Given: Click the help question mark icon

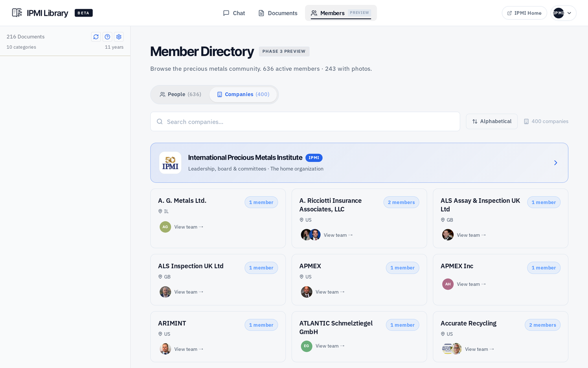Looking at the screenshot, I should pyautogui.click(x=107, y=37).
